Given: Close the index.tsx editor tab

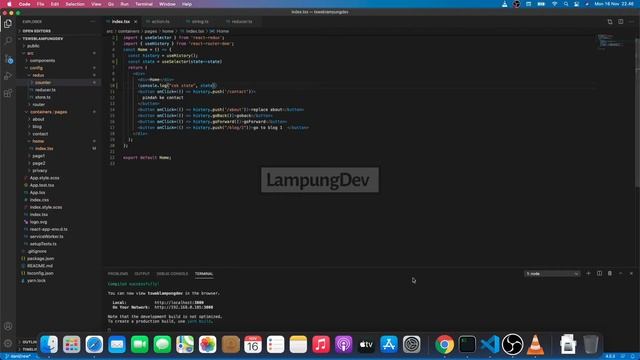Looking at the screenshot, I should pyautogui.click(x=136, y=22).
